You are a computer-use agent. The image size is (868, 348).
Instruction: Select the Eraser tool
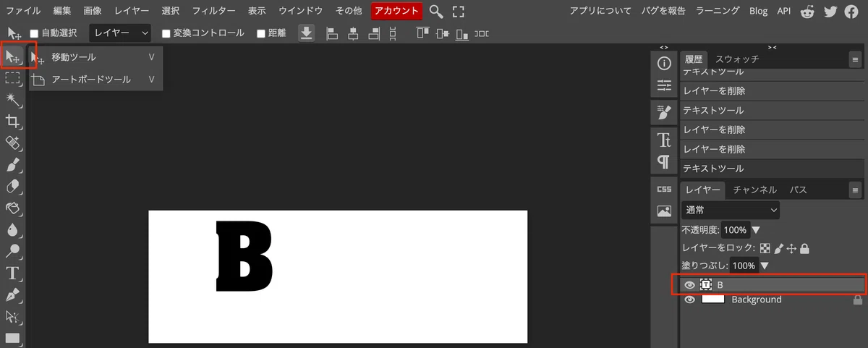12,187
